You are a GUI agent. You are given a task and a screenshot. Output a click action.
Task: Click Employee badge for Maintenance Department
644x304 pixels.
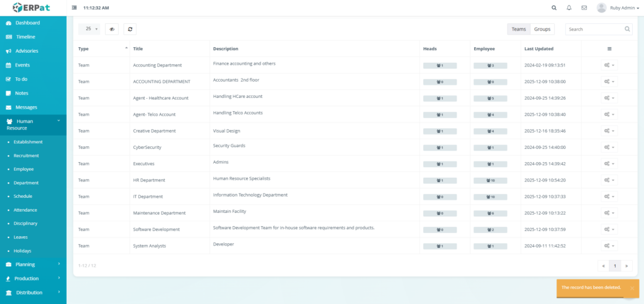[x=491, y=214]
